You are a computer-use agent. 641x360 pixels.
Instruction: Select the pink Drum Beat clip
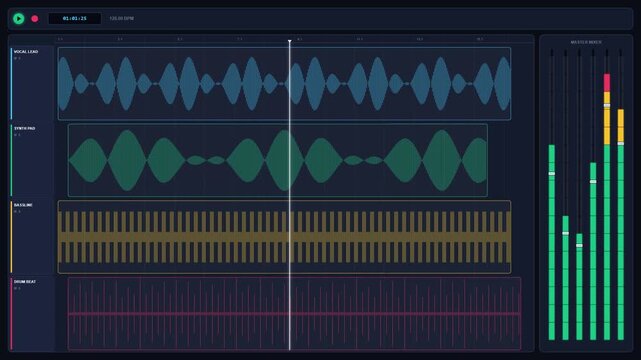click(294, 314)
